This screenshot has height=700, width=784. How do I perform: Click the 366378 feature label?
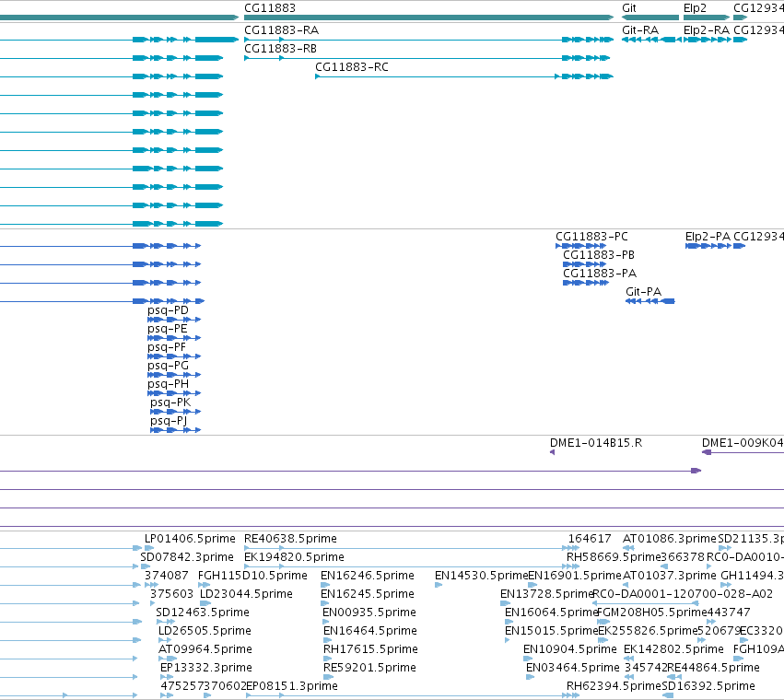coord(683,557)
